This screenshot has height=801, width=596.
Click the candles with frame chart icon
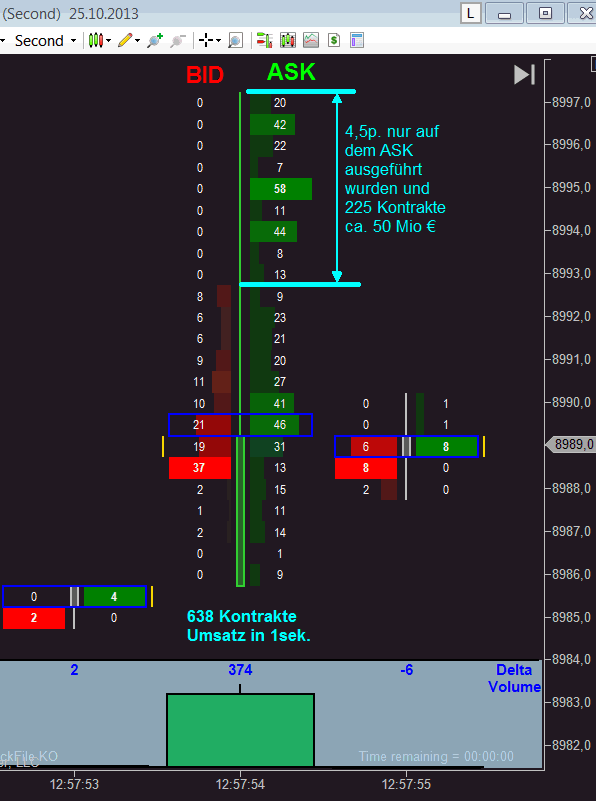pyautogui.click(x=288, y=40)
